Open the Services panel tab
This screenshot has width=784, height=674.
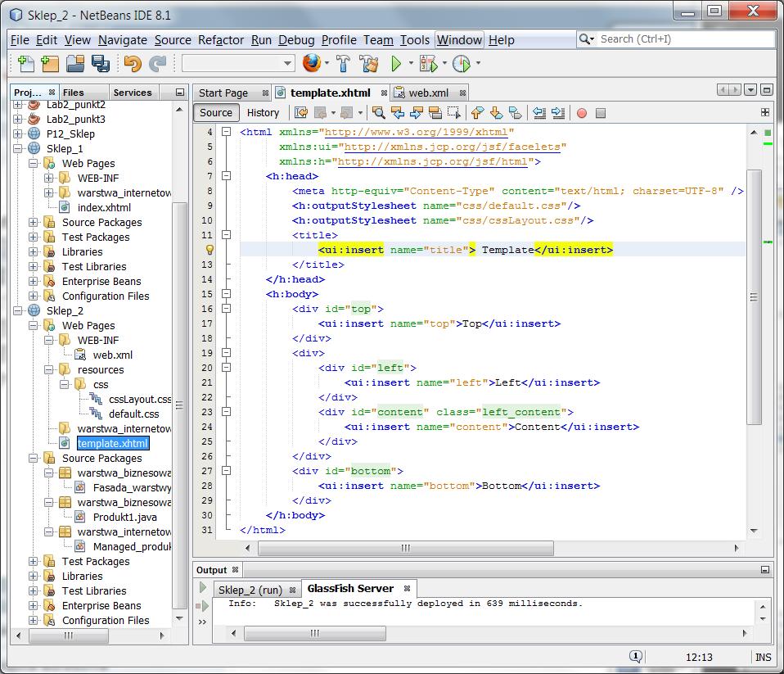click(x=133, y=93)
